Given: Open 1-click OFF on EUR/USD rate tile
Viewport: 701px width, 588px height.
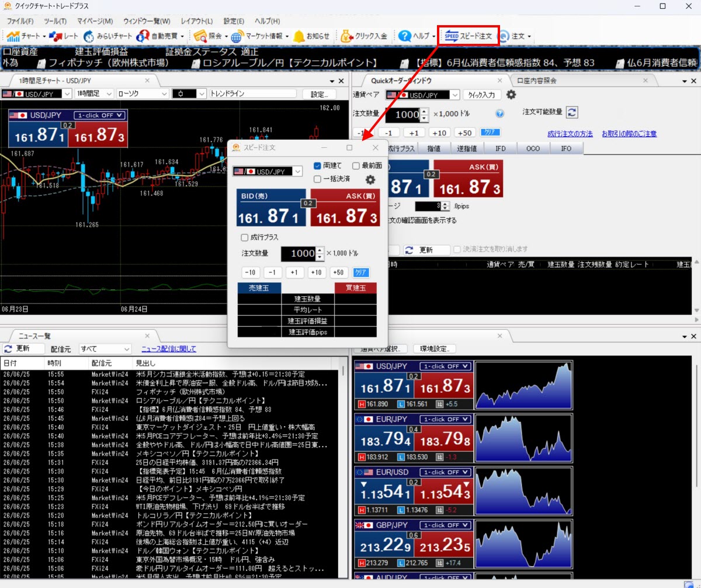Looking at the screenshot, I should pyautogui.click(x=446, y=472).
